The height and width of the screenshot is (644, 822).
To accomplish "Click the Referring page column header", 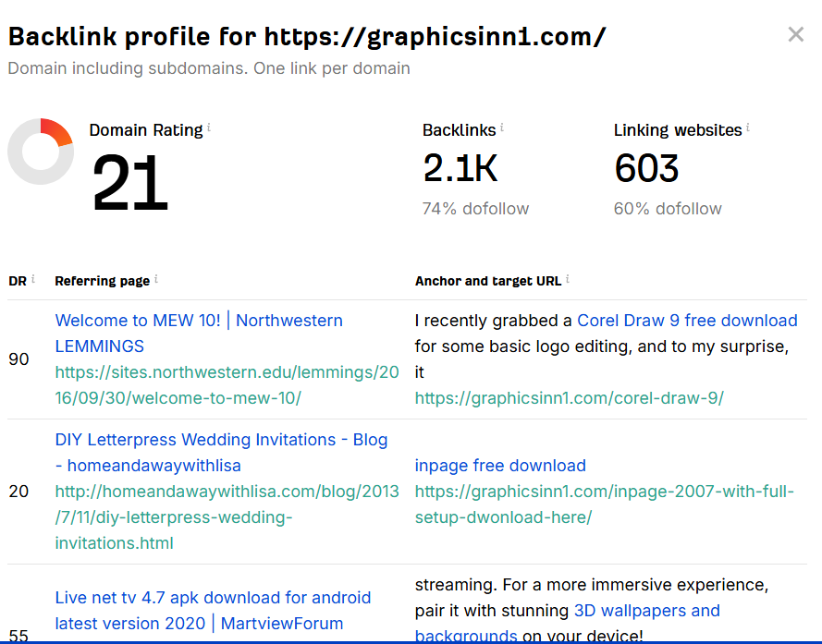I will coord(103,282).
